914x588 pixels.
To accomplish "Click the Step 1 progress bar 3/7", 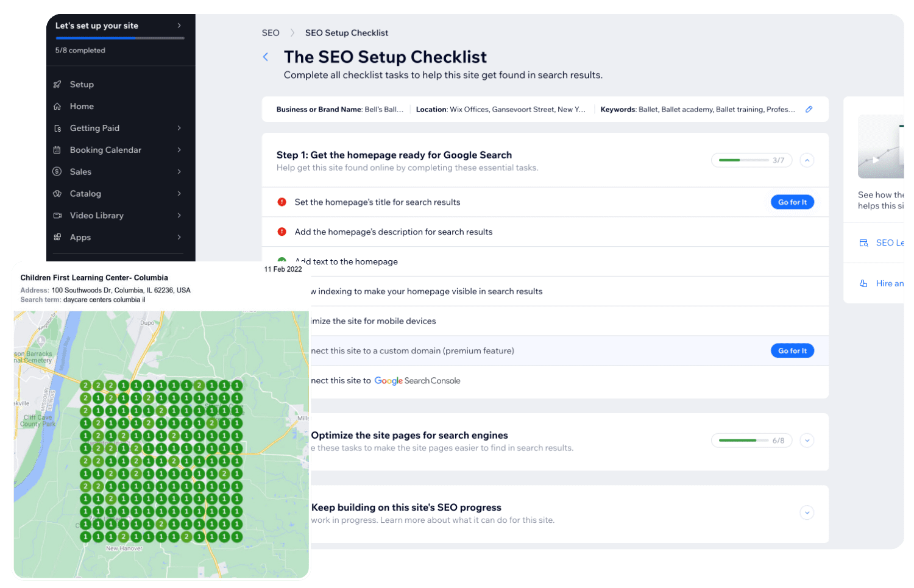I will pyautogui.click(x=751, y=161).
